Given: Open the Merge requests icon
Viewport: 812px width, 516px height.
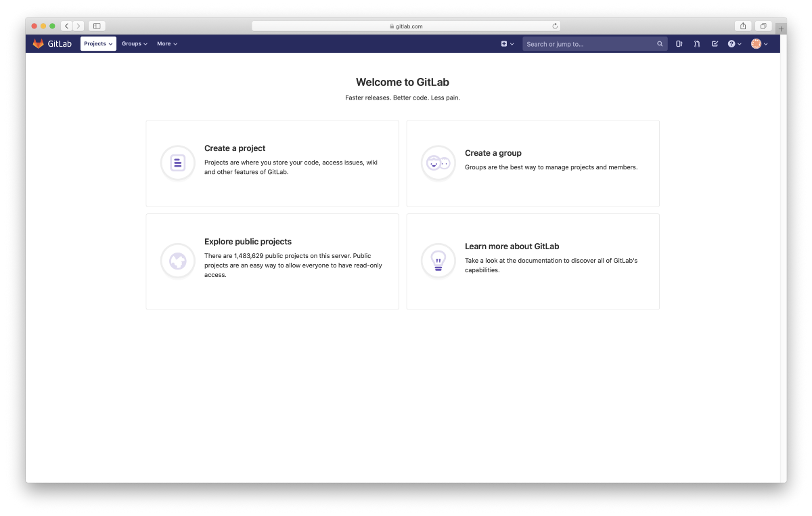Looking at the screenshot, I should [x=697, y=43].
